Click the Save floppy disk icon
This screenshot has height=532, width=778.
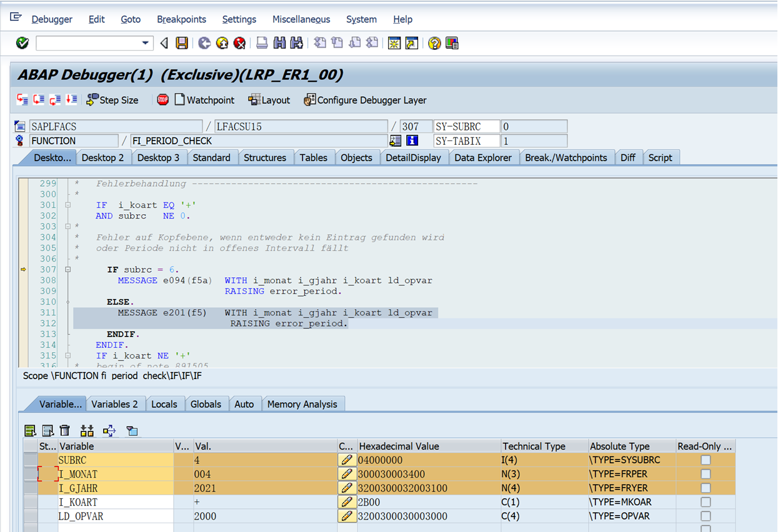pos(182,43)
